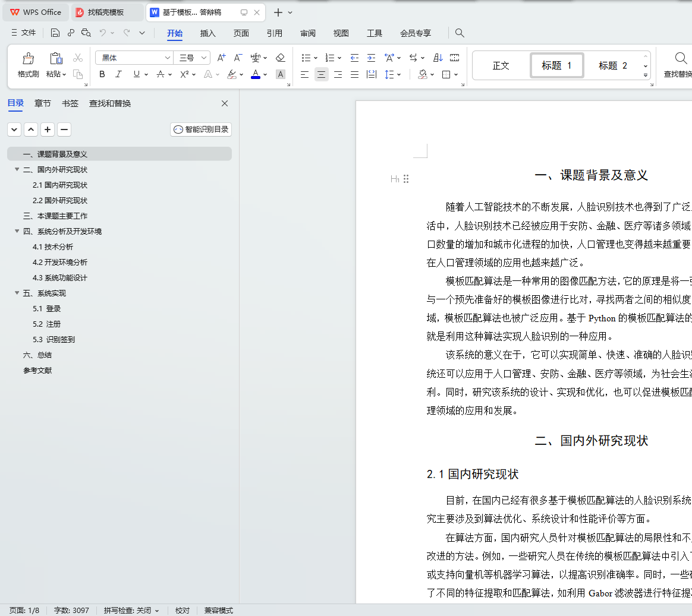Select the center alignment icon

321,74
